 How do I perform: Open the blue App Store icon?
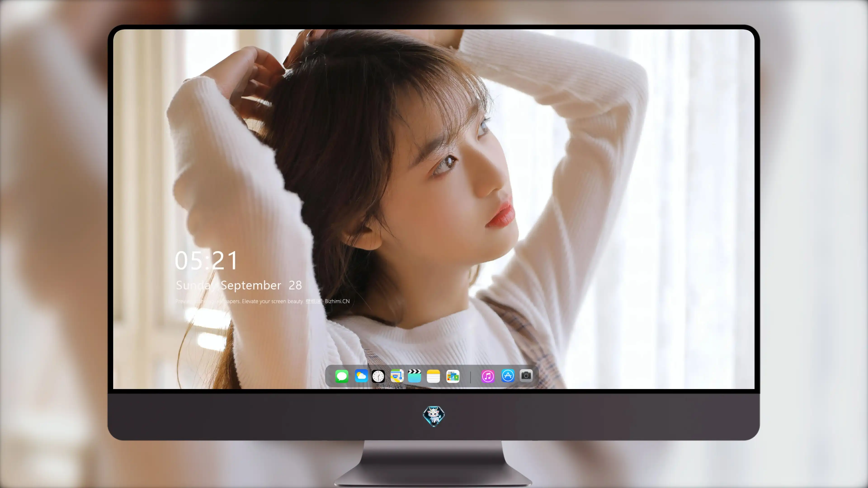(508, 375)
